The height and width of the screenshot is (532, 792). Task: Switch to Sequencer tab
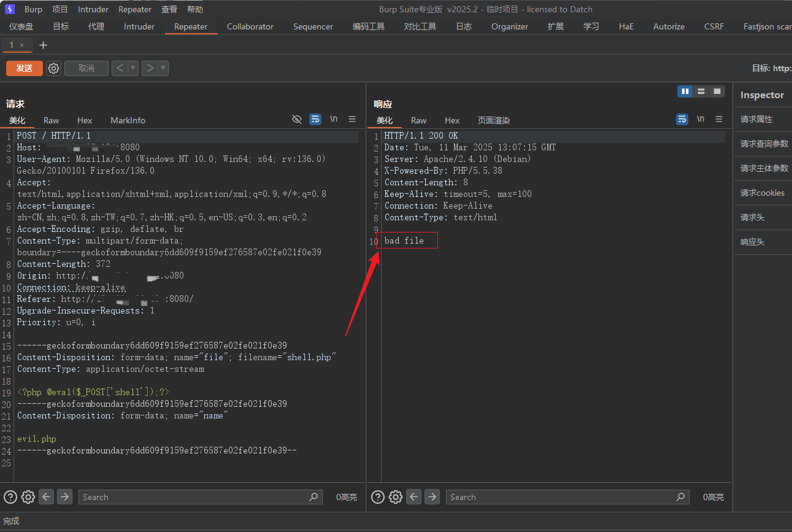coord(313,26)
